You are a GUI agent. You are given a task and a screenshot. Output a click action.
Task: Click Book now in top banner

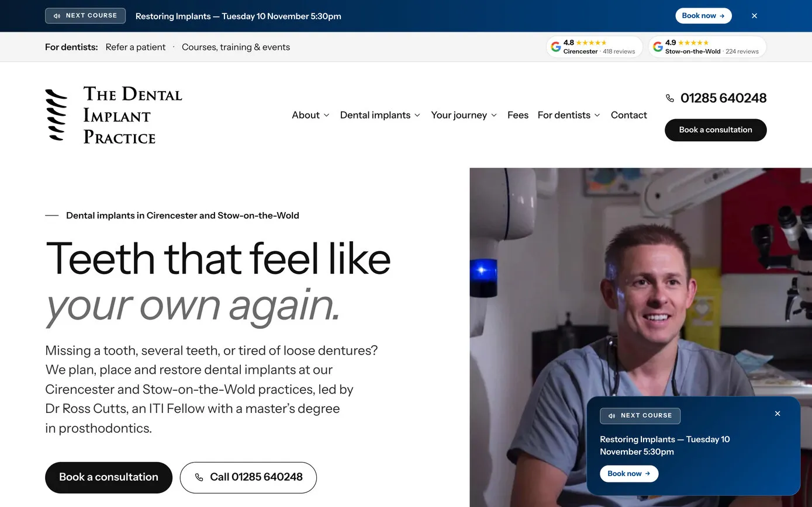pyautogui.click(x=703, y=16)
